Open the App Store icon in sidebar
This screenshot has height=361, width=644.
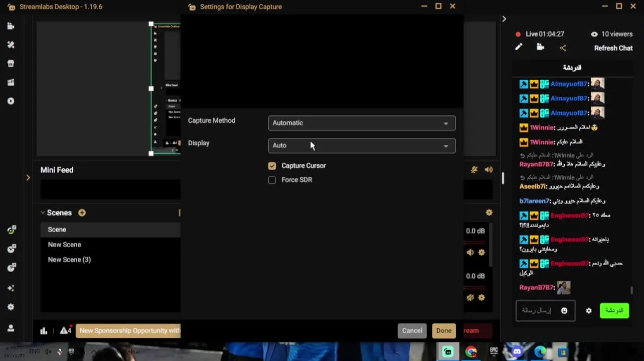tap(11, 64)
